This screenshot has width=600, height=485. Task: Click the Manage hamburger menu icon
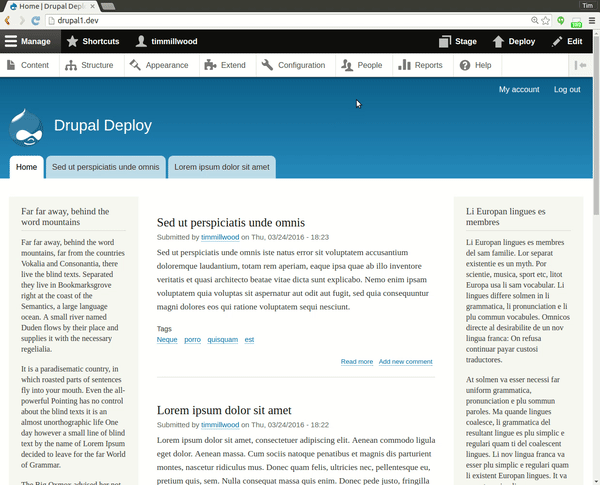(x=11, y=41)
